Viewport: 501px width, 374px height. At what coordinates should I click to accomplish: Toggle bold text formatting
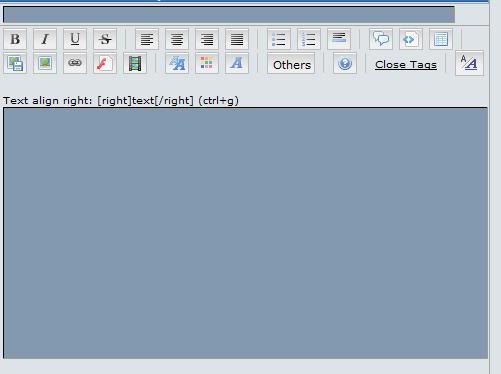pos(15,39)
